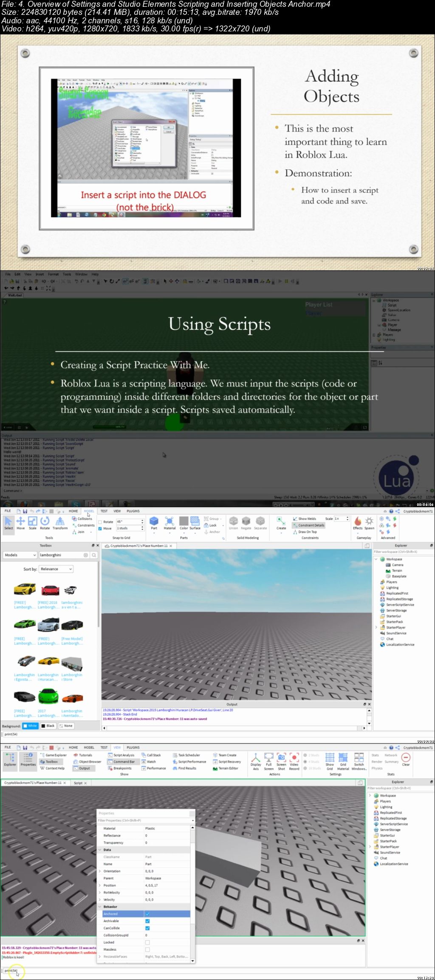This screenshot has width=435, height=980.
Task: Open the Filter Properties dropdown arrow
Action: pyautogui.click(x=192, y=820)
